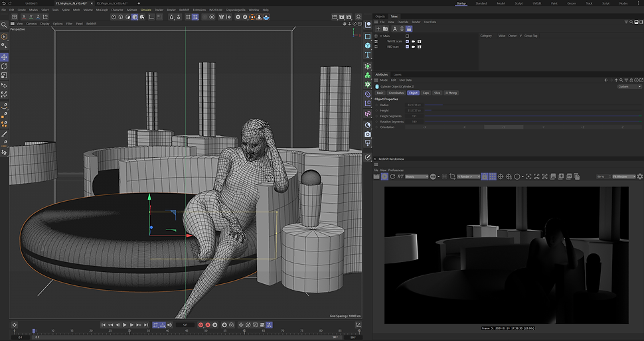Screen dimensions: 644x341
Task: Toggle the X axis lock
Action: click(x=24, y=17)
